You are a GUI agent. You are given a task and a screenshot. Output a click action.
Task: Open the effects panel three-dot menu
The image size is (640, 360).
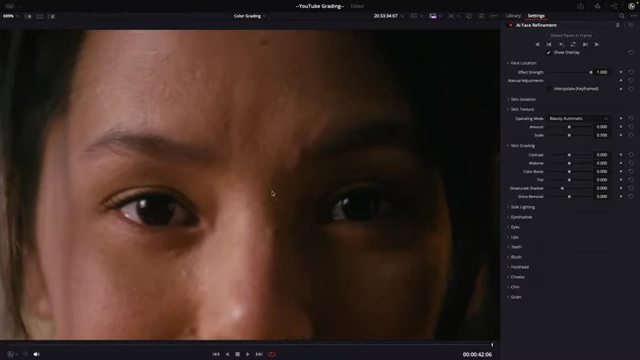[633, 16]
